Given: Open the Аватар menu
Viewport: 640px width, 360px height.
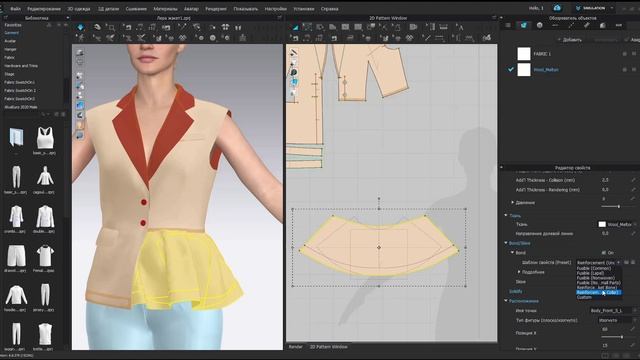Looking at the screenshot, I should pos(191,9).
